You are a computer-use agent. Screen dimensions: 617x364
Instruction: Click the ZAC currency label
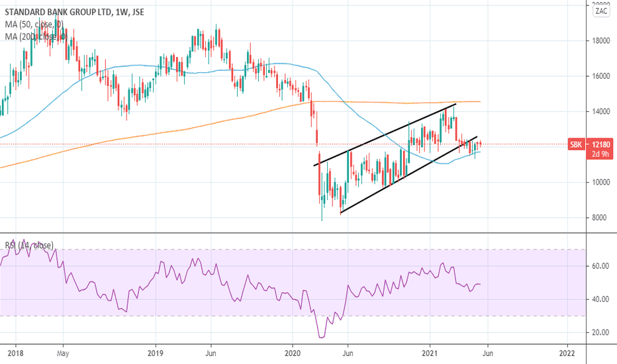click(601, 11)
